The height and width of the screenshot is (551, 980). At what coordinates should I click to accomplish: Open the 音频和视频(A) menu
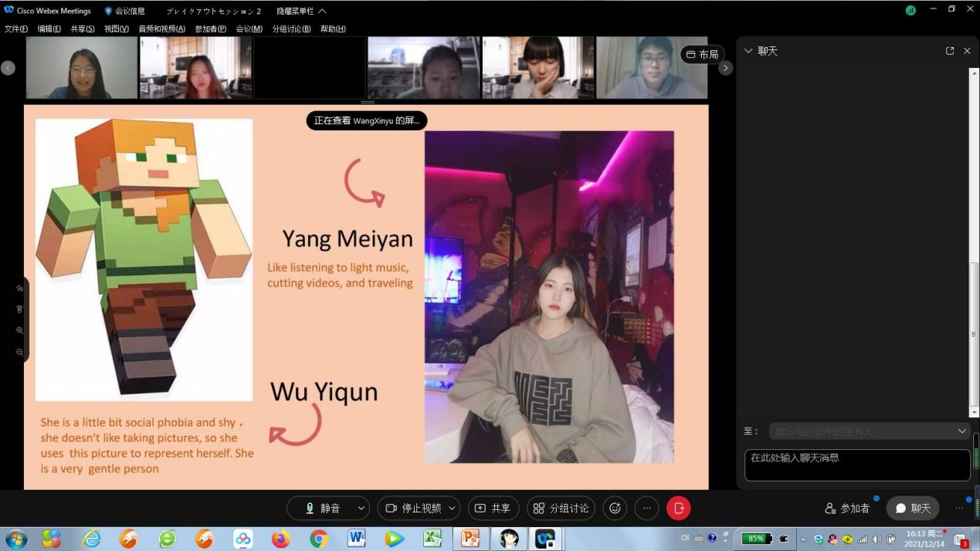coord(161,29)
